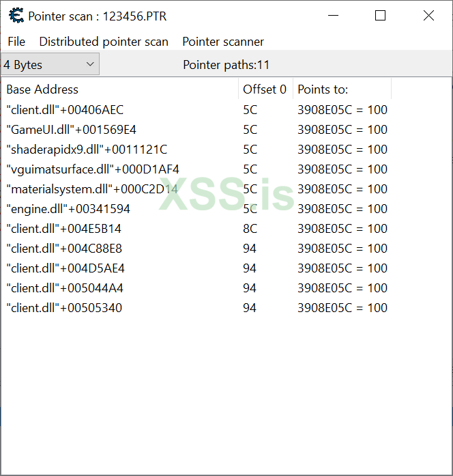Viewport: 453px width, 476px height.
Task: Select the "client.dll"+005044A4 row
Action: (x=65, y=288)
